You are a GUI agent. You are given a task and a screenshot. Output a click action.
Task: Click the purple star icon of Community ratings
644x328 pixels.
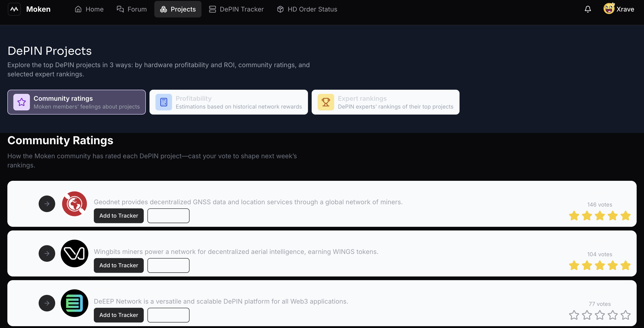21,102
